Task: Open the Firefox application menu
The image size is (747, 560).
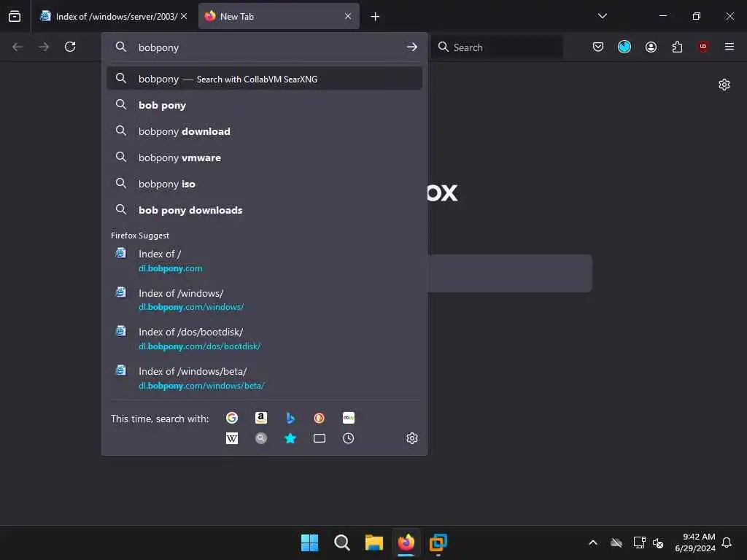Action: pyautogui.click(x=729, y=47)
